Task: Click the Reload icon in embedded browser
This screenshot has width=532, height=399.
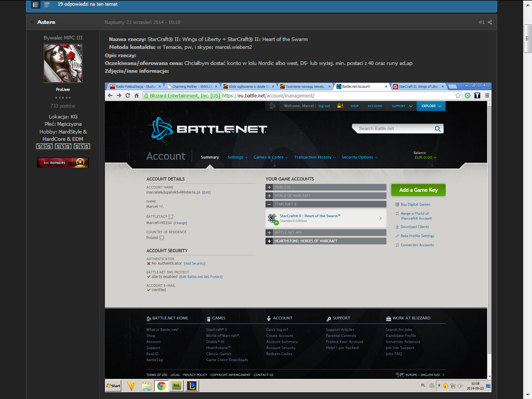Action: pos(128,96)
